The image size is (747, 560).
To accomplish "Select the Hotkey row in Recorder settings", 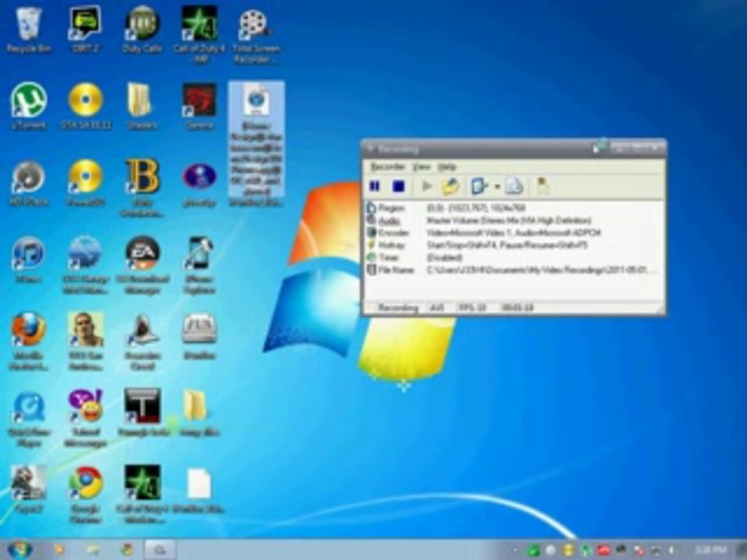I will click(x=514, y=245).
